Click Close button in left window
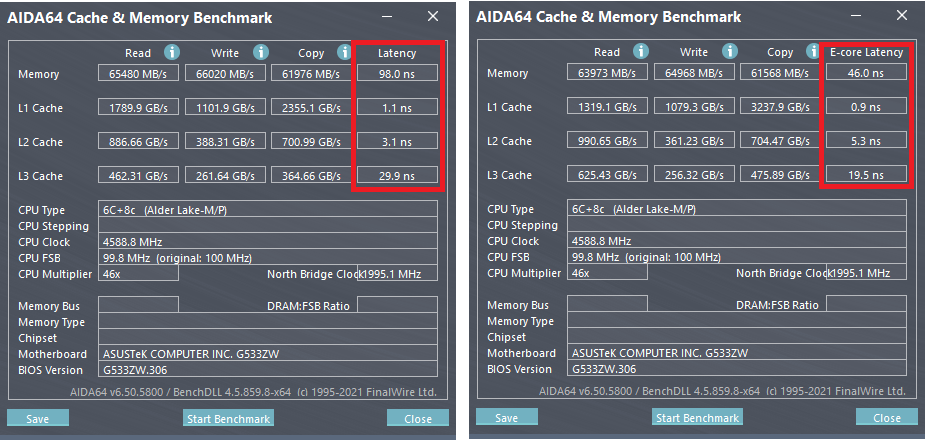This screenshot has width=927, height=441. (x=418, y=418)
